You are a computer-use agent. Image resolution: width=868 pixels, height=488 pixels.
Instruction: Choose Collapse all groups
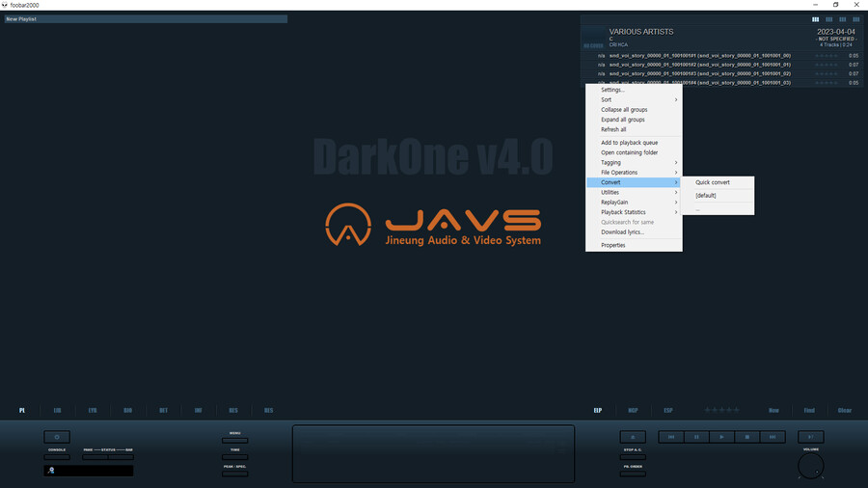pos(634,110)
